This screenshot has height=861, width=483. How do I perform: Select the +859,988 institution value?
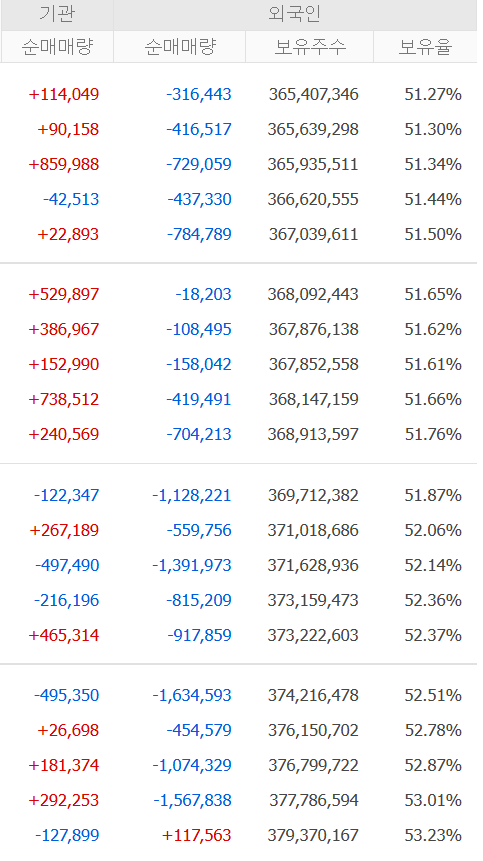[64, 164]
